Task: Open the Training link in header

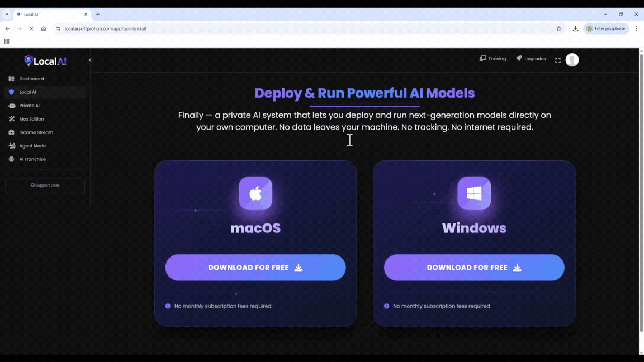Action: tap(493, 59)
